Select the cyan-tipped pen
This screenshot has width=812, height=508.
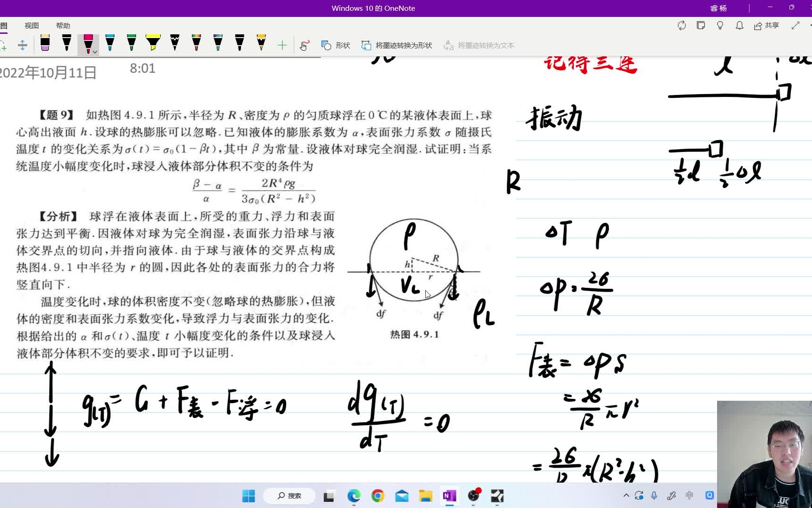(110, 43)
